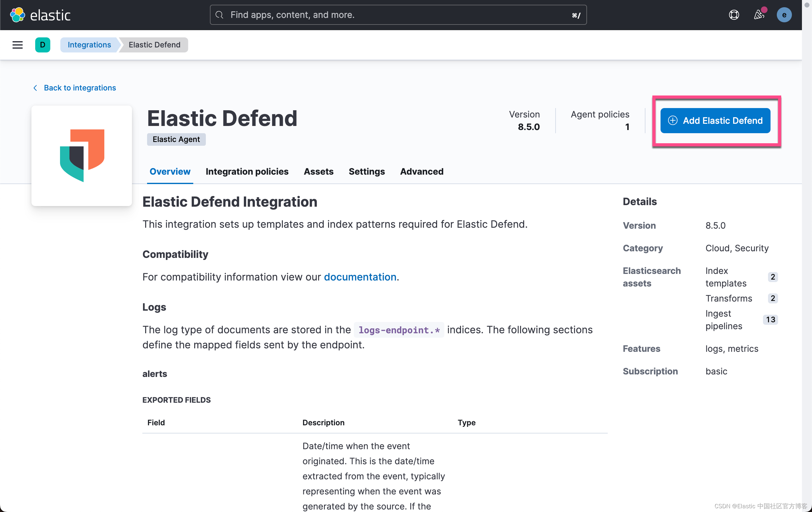
Task: Click the logs, metrics features value
Action: 732,349
